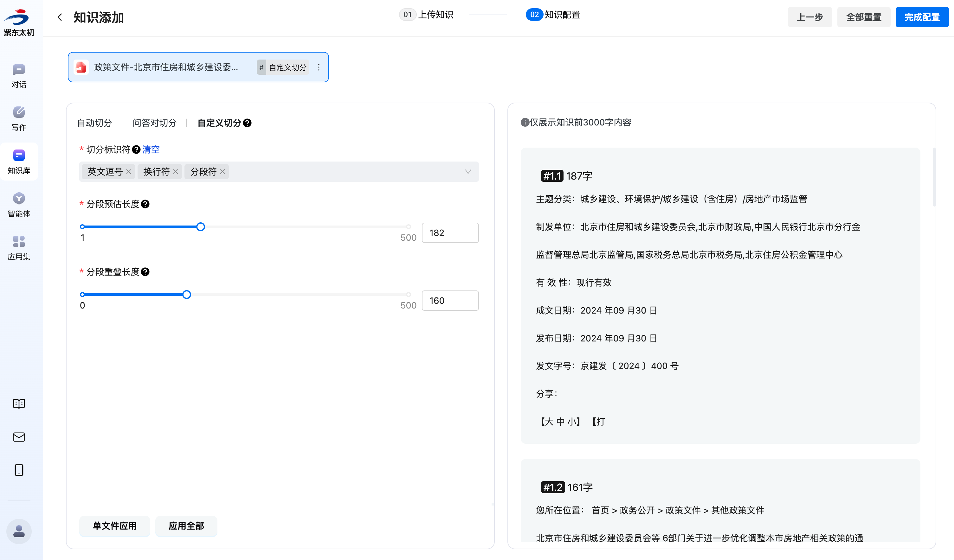Expand the 切分标识符 dropdown arrow
This screenshot has height=560, width=954.
point(468,172)
